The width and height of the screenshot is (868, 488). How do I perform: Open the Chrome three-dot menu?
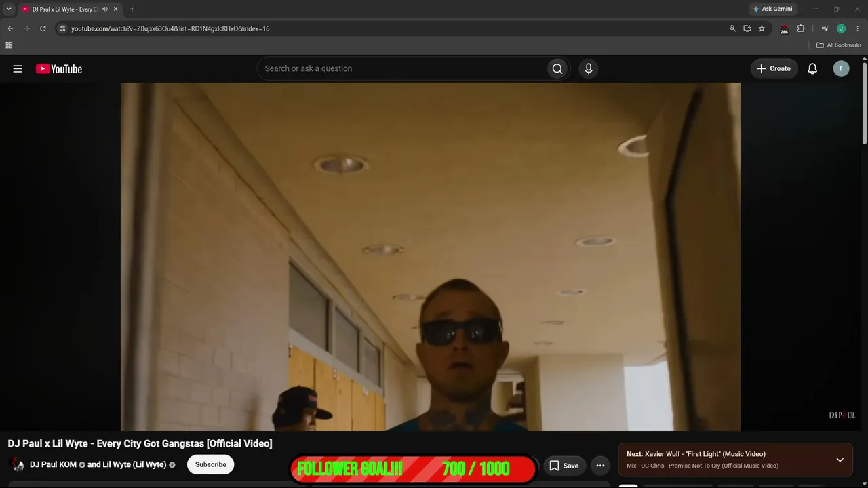click(857, 28)
